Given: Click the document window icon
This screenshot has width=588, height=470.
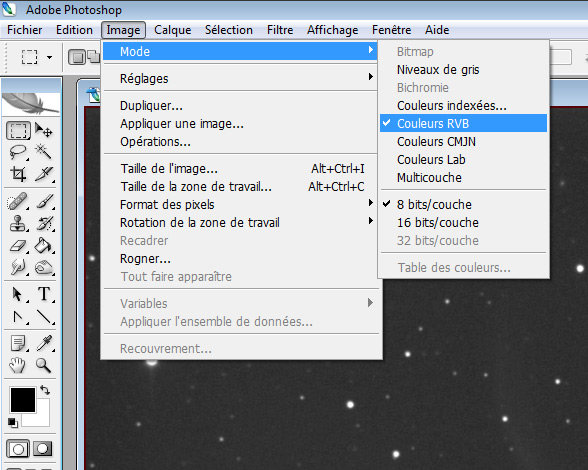Looking at the screenshot, I should (94, 95).
